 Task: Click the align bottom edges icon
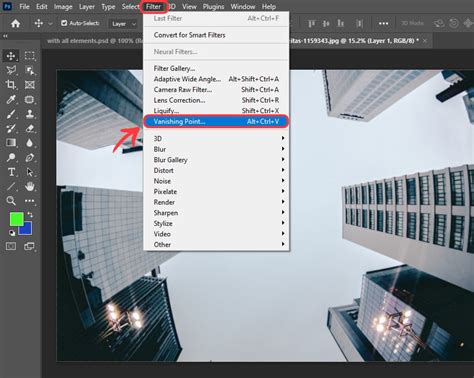[x=340, y=23]
